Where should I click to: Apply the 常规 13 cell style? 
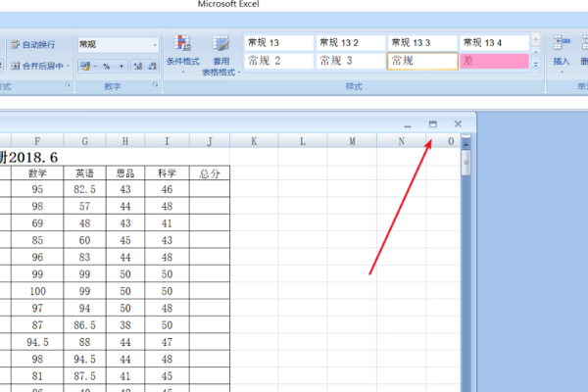coord(278,43)
